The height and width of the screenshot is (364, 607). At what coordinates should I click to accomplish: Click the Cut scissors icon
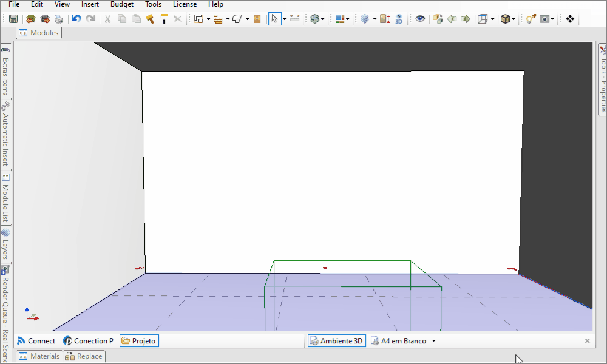tap(107, 19)
